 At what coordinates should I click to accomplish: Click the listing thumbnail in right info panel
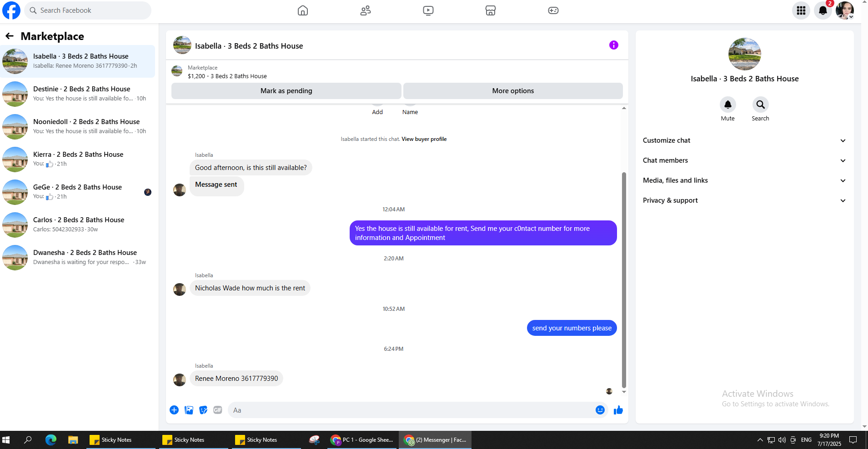tap(745, 54)
